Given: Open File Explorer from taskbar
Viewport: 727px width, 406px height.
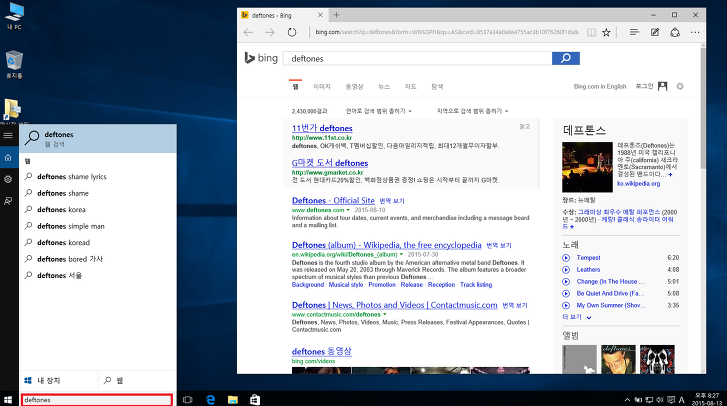Looking at the screenshot, I should point(233,400).
